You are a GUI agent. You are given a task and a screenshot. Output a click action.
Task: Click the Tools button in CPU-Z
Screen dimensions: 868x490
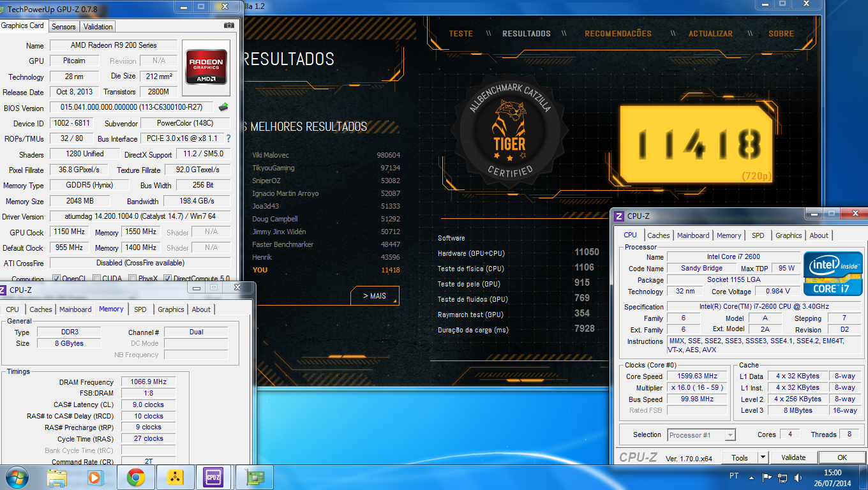tap(740, 457)
